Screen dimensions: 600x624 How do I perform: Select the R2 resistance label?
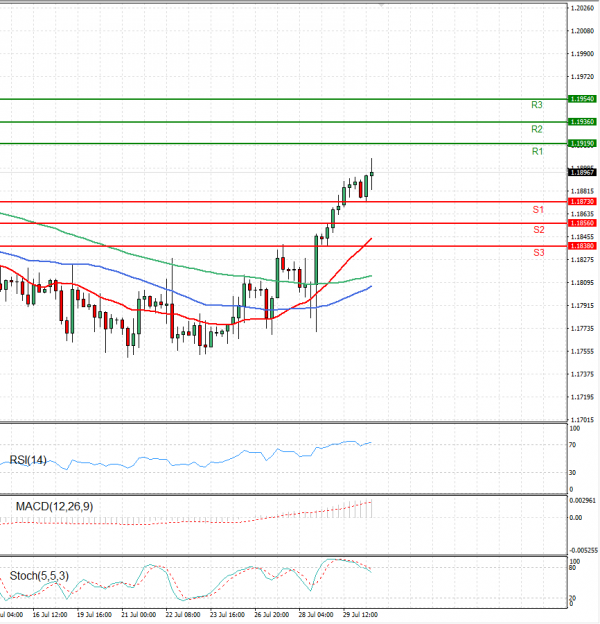[537, 129]
